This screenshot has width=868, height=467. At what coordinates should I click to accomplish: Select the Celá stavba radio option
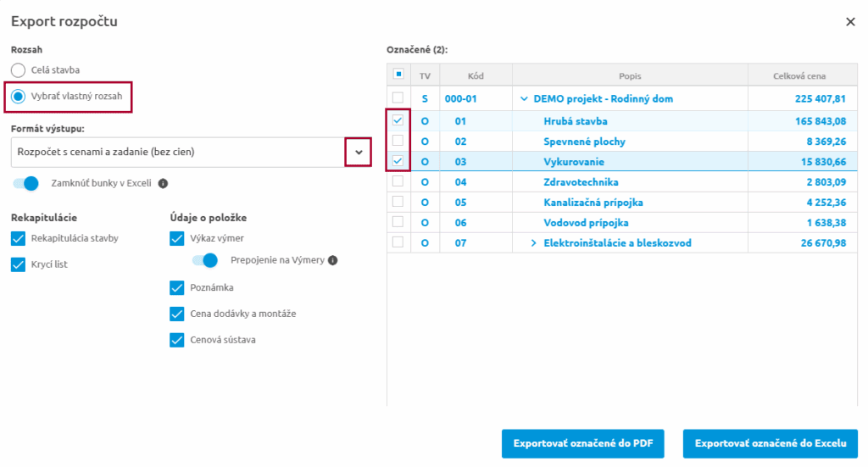(x=19, y=70)
